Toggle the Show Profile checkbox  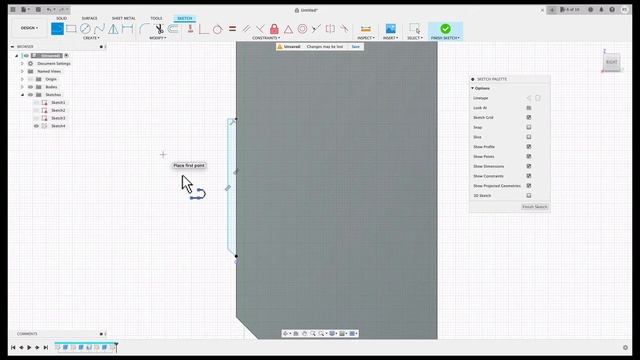pos(529,147)
